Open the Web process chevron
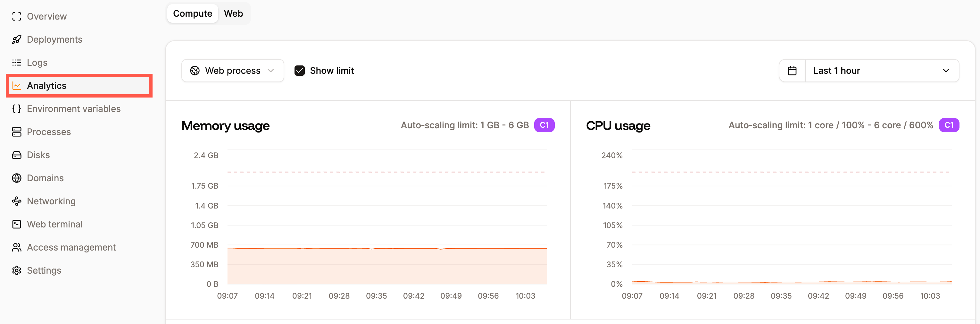This screenshot has height=324, width=980. (270, 71)
